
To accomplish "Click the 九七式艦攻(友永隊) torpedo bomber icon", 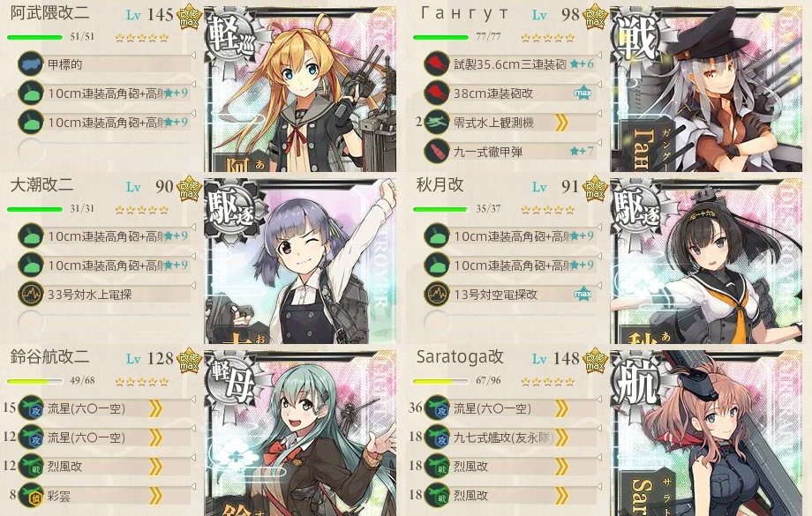I will click(x=437, y=437).
